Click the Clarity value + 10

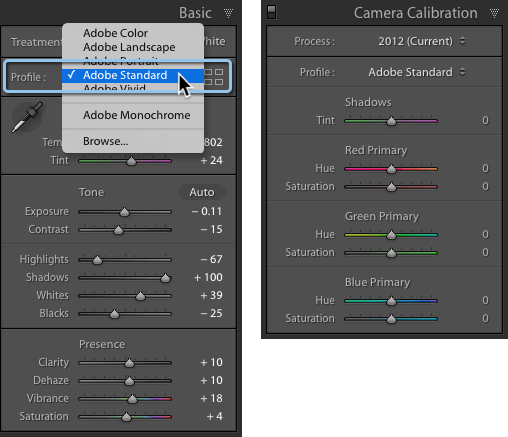coord(211,362)
